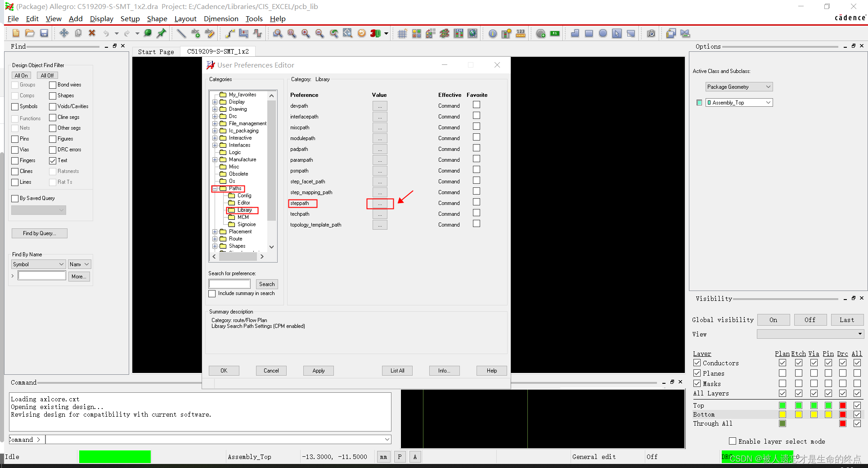The width and height of the screenshot is (868, 468).
Task: Open the command line history dropdown
Action: pos(387,439)
